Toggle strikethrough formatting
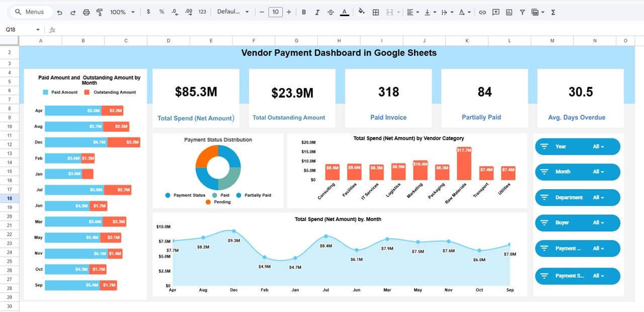This screenshot has width=644, height=312. 331,12
